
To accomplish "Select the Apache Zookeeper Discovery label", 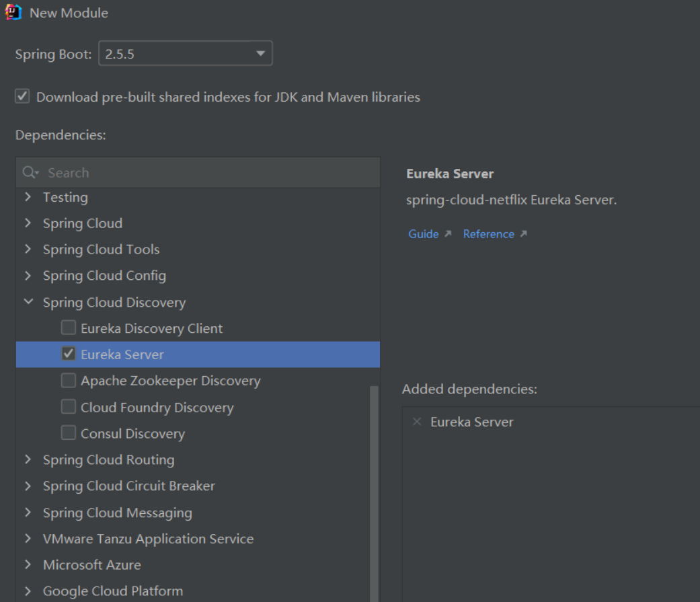I will tap(171, 381).
